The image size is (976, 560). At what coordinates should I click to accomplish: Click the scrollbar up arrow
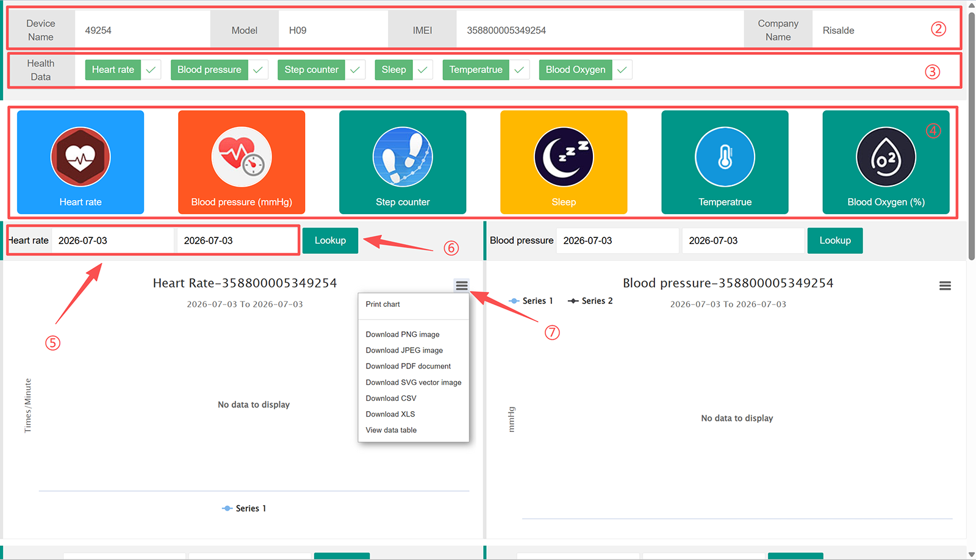(x=972, y=5)
